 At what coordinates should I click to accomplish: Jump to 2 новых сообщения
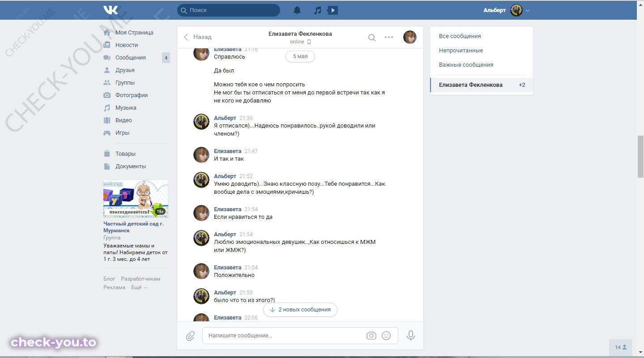(300, 310)
